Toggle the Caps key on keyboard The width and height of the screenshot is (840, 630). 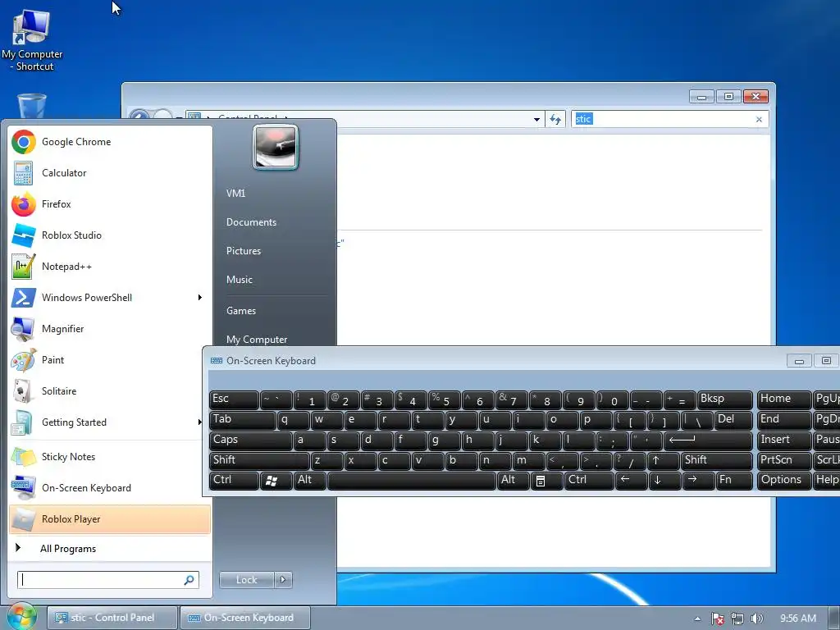[250, 440]
